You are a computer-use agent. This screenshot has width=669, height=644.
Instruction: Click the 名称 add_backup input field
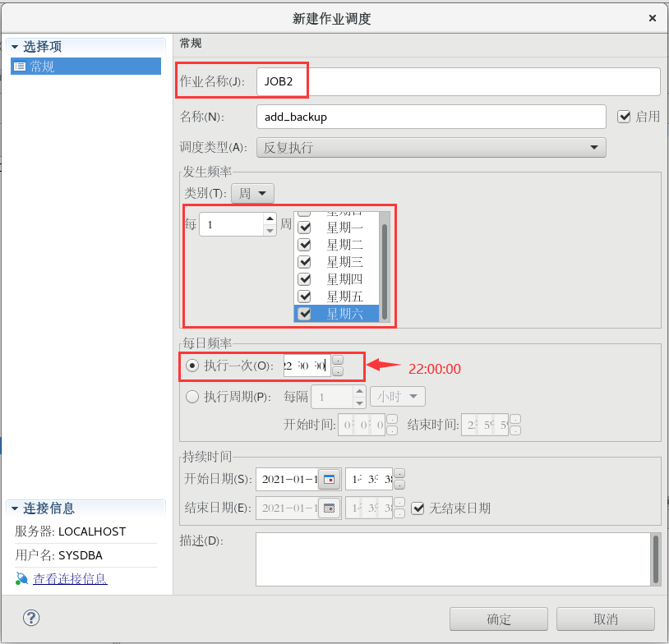point(431,117)
